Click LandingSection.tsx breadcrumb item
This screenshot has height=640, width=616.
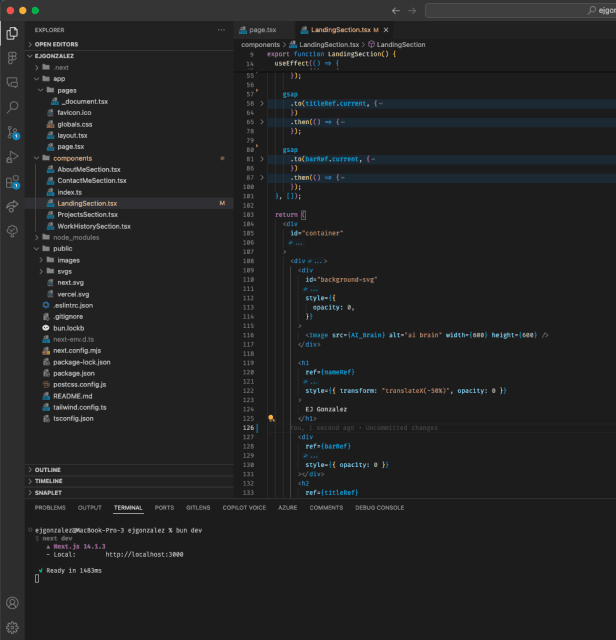click(325, 44)
